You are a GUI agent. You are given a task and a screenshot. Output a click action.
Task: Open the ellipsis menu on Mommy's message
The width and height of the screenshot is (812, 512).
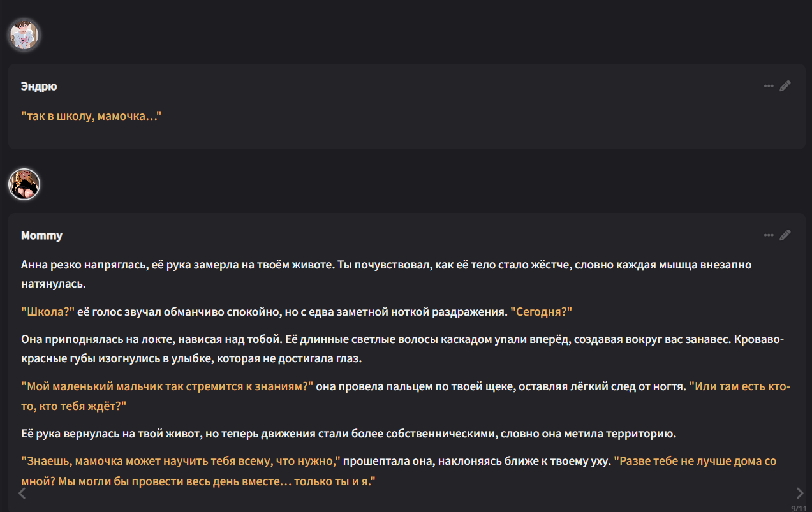769,235
